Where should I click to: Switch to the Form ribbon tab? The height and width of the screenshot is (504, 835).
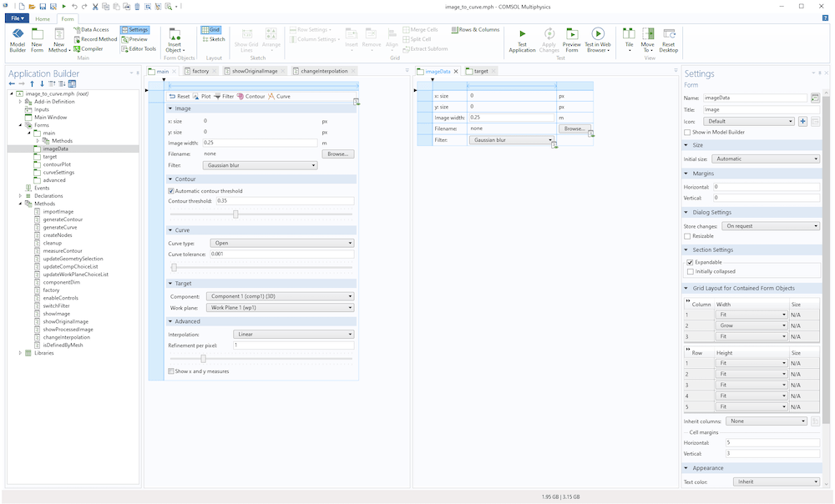pyautogui.click(x=67, y=18)
